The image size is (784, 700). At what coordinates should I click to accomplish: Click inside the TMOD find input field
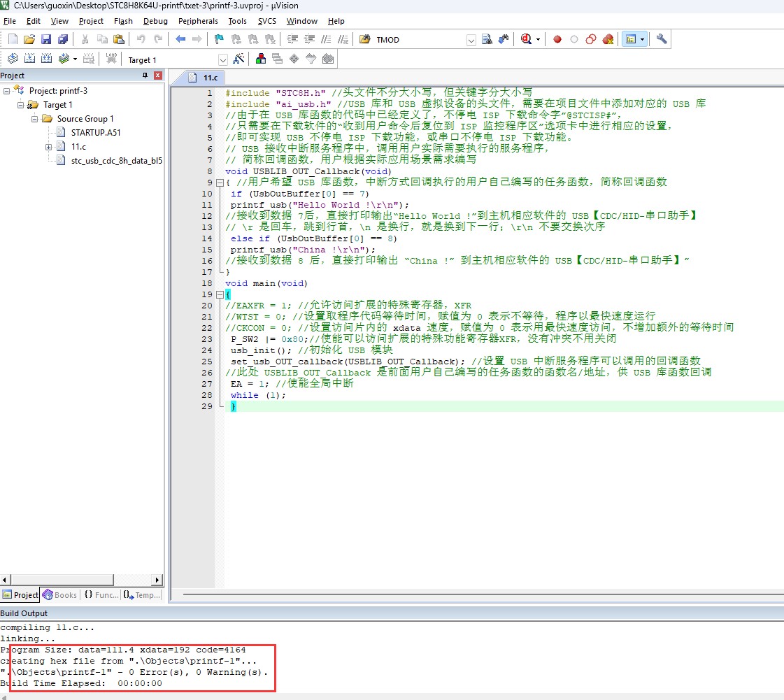(x=420, y=40)
